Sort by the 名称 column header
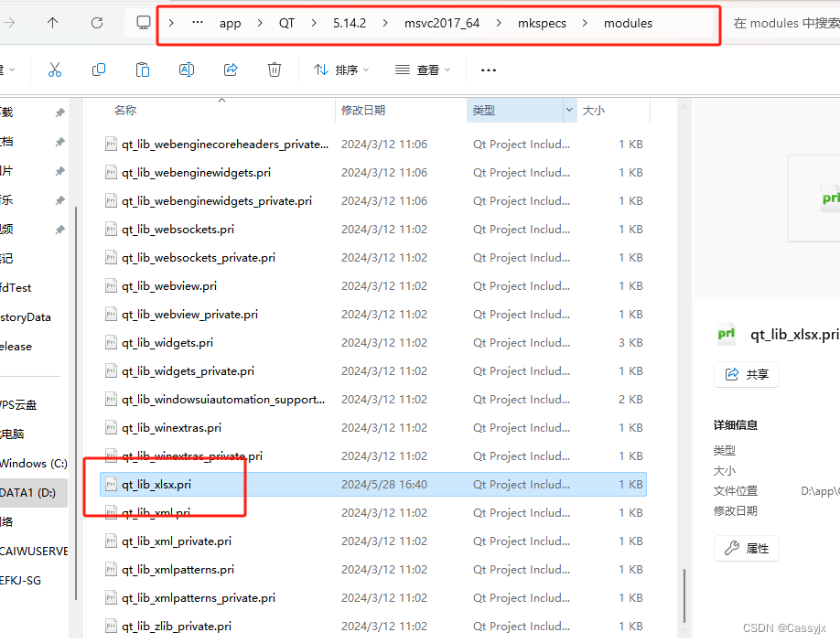 coord(125,110)
